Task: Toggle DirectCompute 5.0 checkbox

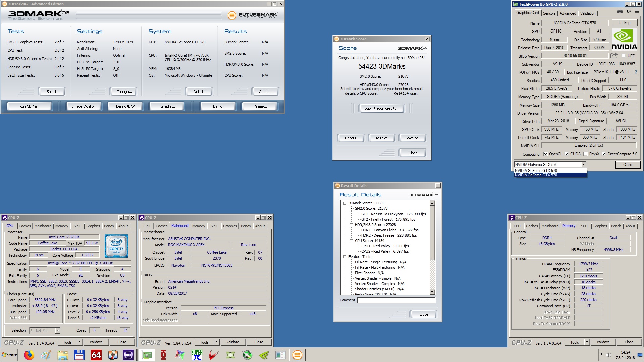Action: click(604, 154)
